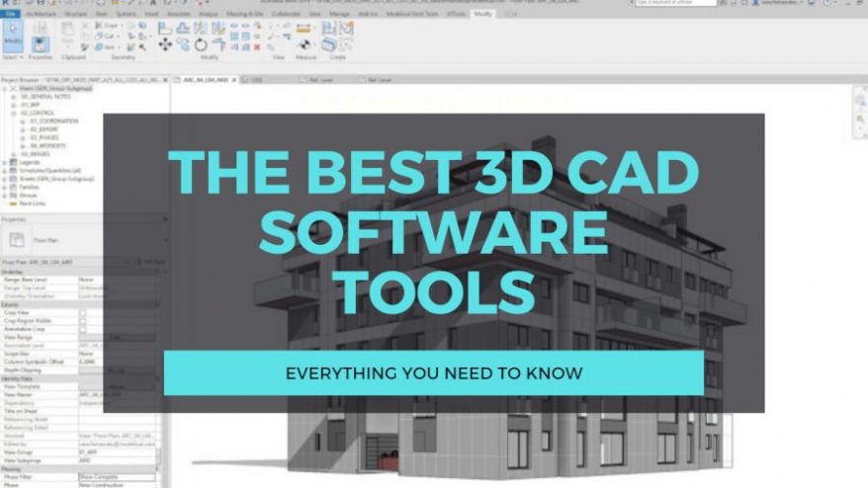Expand the Sheets (GEN_Group-Subgroup) node
Viewport: 868px width, 488px height.
pos(4,179)
